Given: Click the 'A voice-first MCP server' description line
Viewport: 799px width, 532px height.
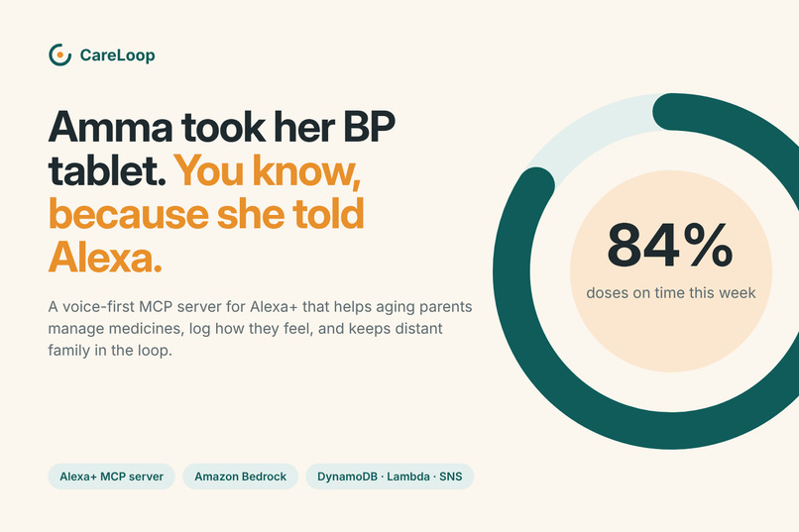Looking at the screenshot, I should coord(260,307).
